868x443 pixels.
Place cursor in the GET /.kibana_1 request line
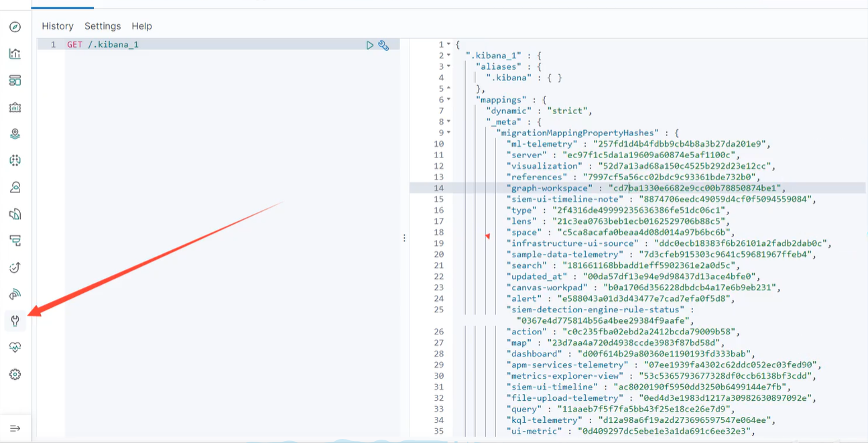[103, 44]
